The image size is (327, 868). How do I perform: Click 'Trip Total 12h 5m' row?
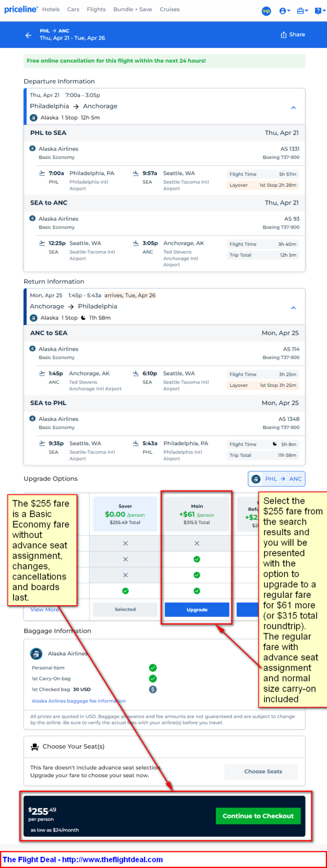click(263, 255)
